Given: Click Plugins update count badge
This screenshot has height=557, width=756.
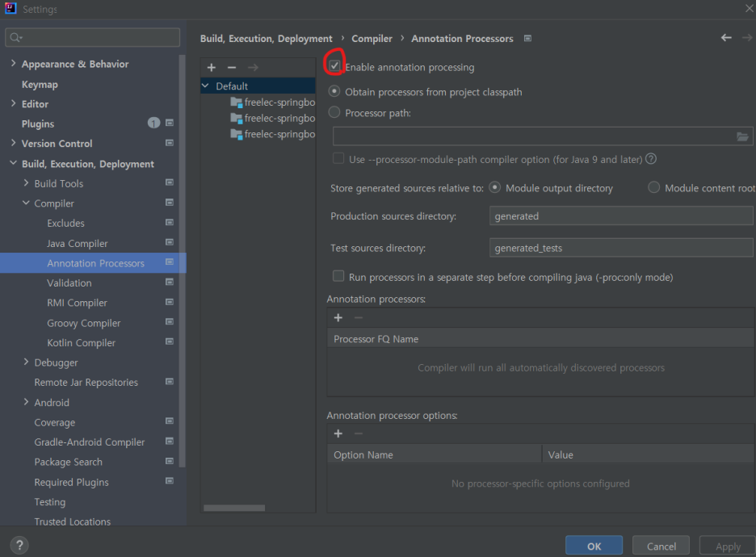Looking at the screenshot, I should point(153,124).
